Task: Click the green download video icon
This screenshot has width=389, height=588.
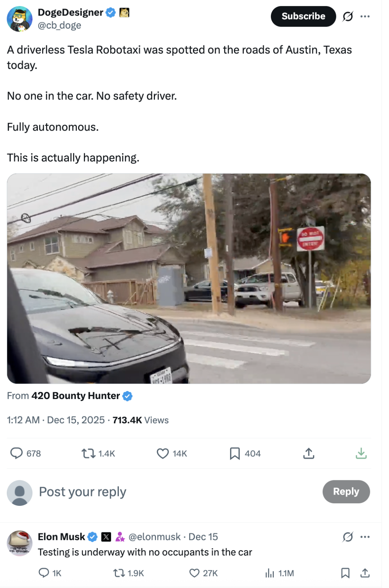Action: (x=361, y=453)
